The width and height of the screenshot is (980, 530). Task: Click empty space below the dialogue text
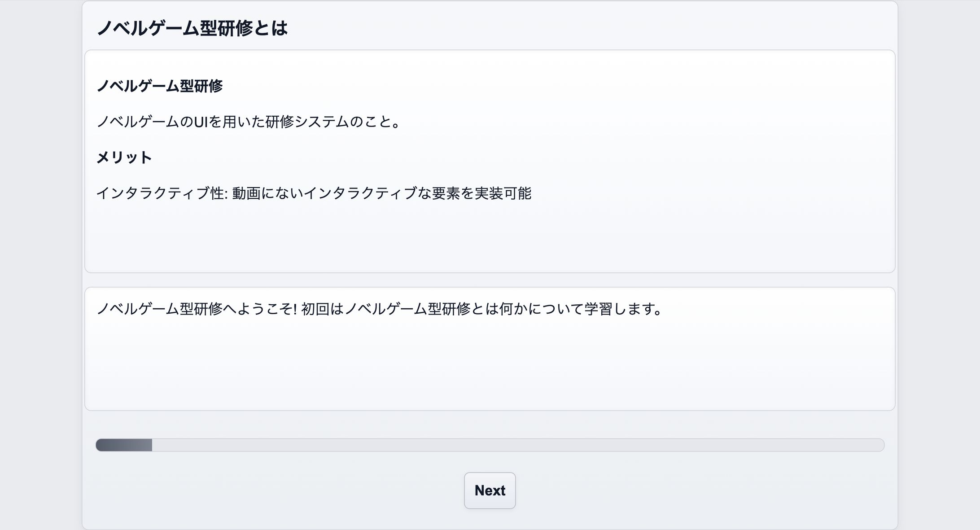(x=489, y=368)
